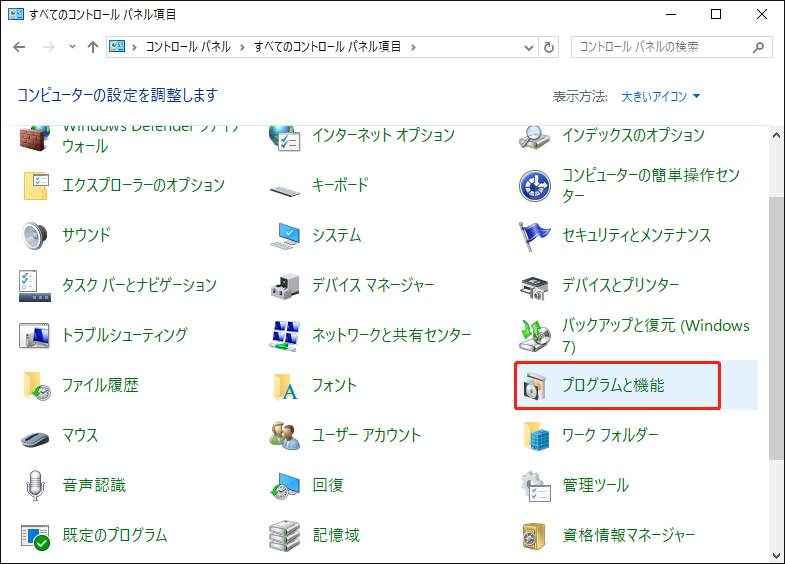
Task: Click the Internet Options globe icon
Action: coord(284,138)
